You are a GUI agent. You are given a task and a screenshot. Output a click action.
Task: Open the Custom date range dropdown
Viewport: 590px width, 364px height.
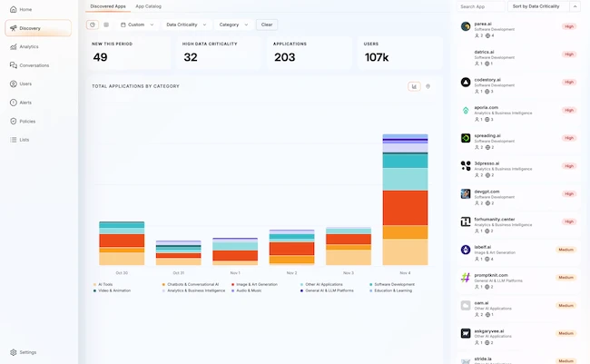(x=137, y=25)
